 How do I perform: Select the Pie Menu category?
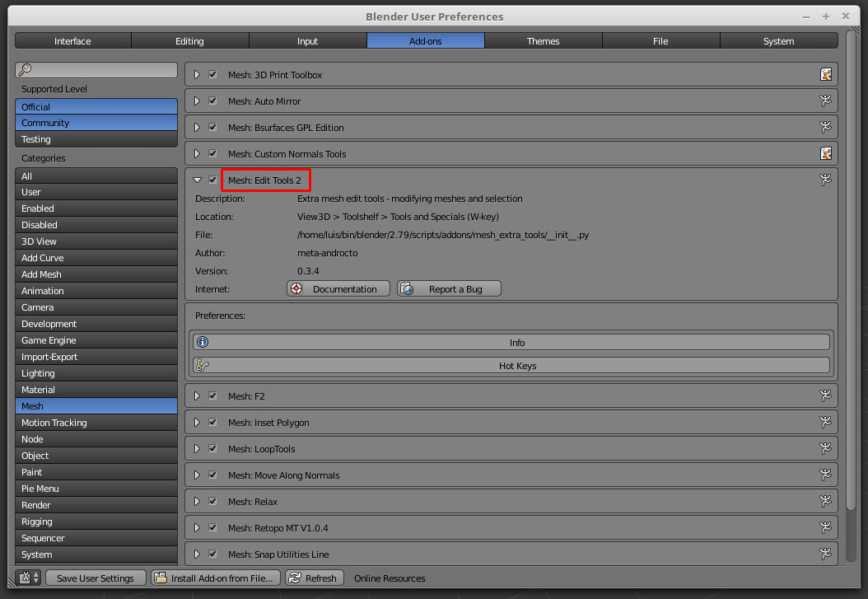(x=96, y=489)
